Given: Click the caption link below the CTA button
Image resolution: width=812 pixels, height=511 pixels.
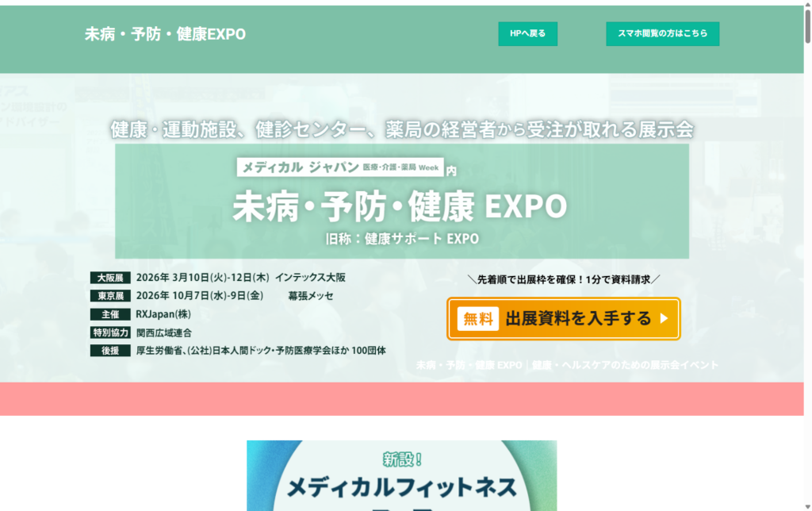Looking at the screenshot, I should (x=567, y=365).
